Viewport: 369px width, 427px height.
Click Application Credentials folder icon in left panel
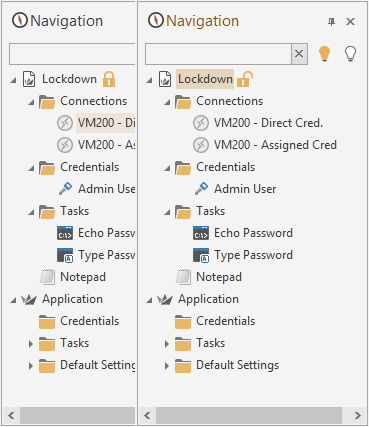[x=47, y=322]
